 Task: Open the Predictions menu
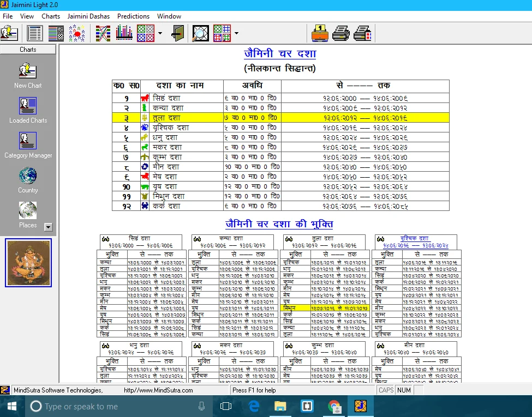tap(133, 16)
